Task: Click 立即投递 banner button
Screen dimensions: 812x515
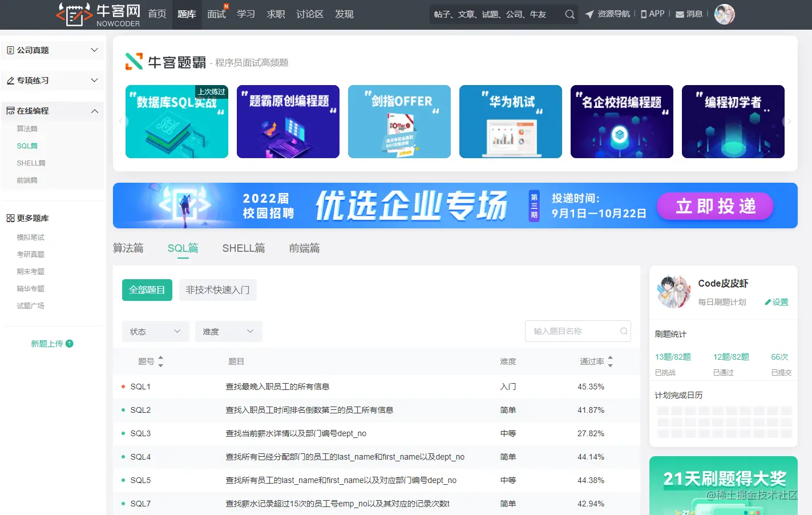Action: [716, 206]
